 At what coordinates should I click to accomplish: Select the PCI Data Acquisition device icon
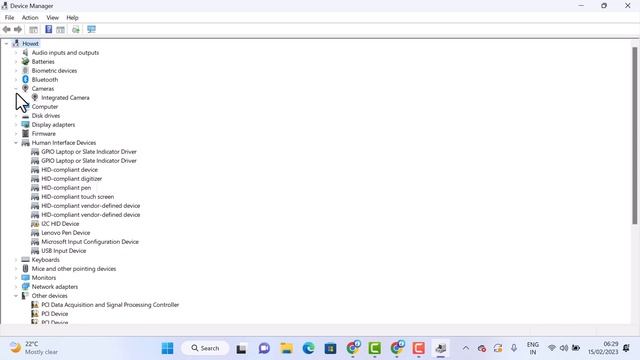click(x=35, y=305)
